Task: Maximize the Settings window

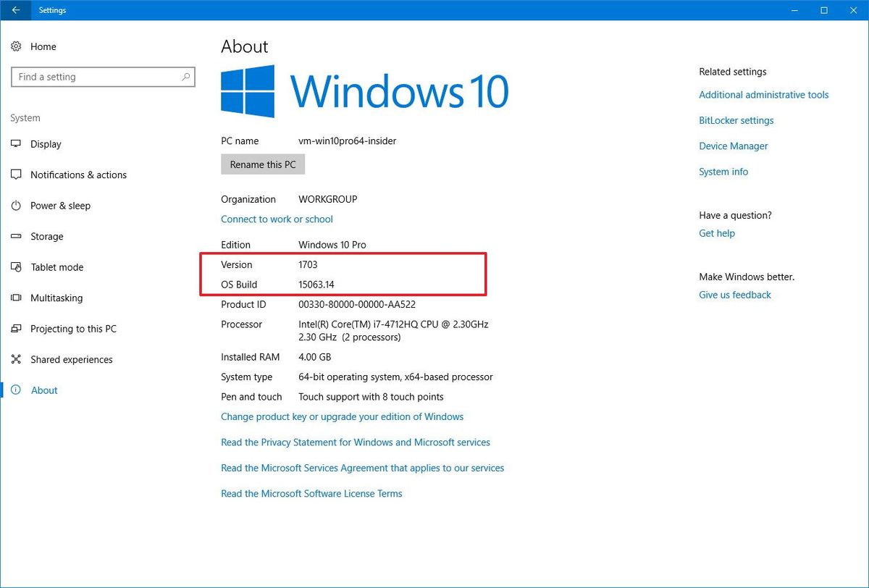Action: [824, 10]
